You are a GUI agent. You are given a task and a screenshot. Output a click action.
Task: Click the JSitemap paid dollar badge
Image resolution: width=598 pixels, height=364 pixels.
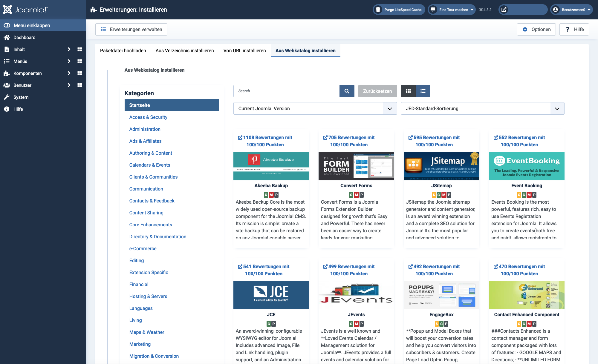point(434,195)
